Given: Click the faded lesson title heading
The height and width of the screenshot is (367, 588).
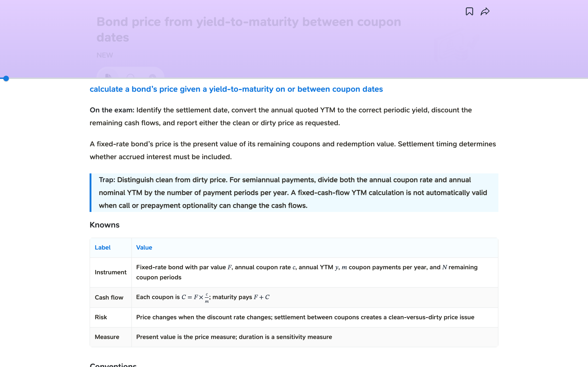Looking at the screenshot, I should pos(249,29).
